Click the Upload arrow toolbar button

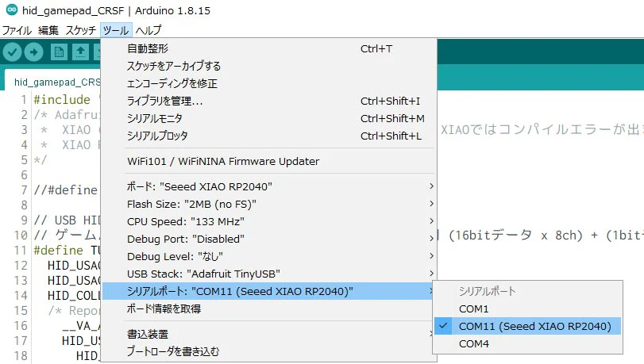pos(33,52)
